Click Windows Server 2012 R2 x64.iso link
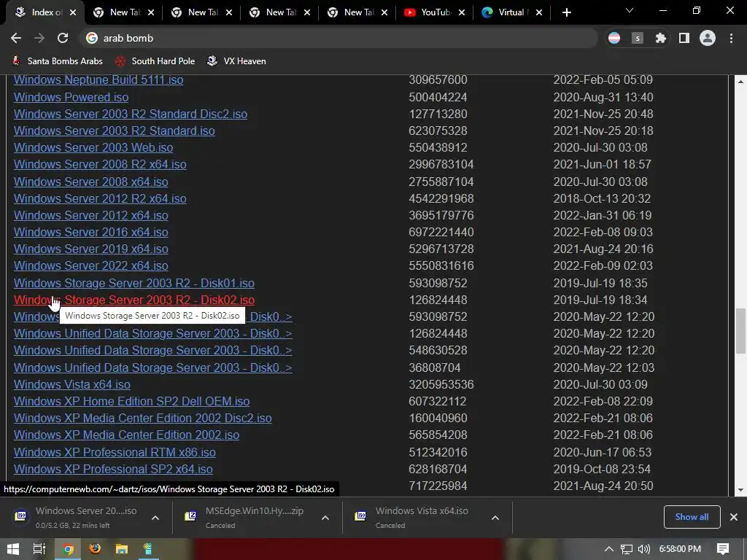 point(100,198)
